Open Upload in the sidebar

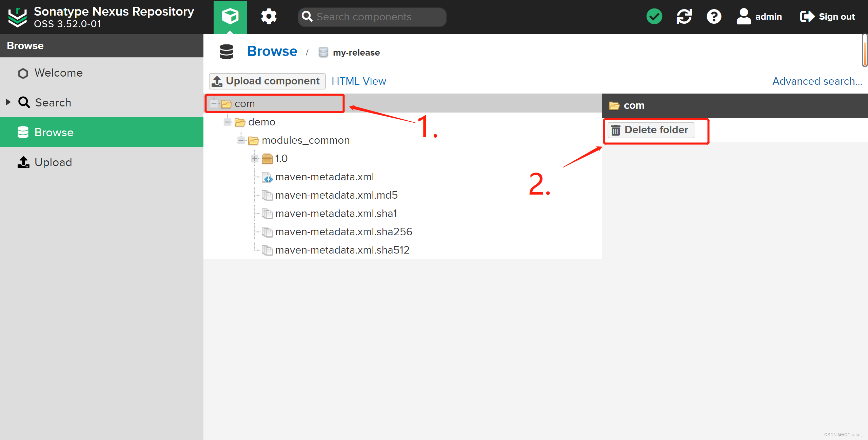tap(53, 162)
